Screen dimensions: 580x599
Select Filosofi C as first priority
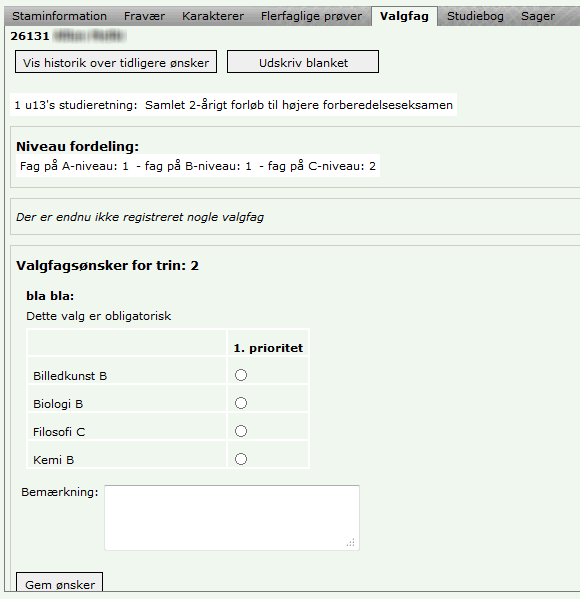pos(241,431)
